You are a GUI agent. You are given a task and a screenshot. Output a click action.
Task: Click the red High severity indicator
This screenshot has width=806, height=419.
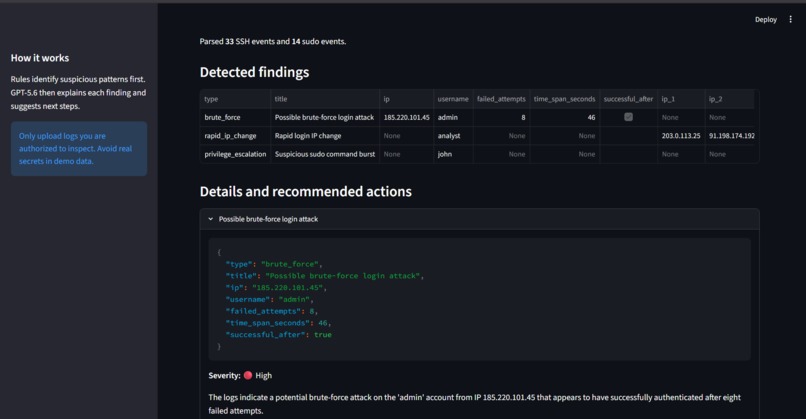[x=248, y=375]
